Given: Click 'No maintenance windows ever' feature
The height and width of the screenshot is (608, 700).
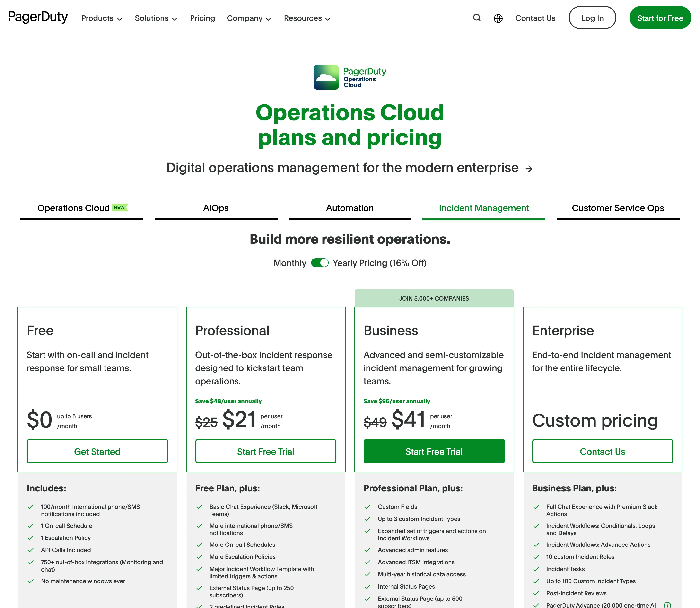Looking at the screenshot, I should click(x=83, y=581).
